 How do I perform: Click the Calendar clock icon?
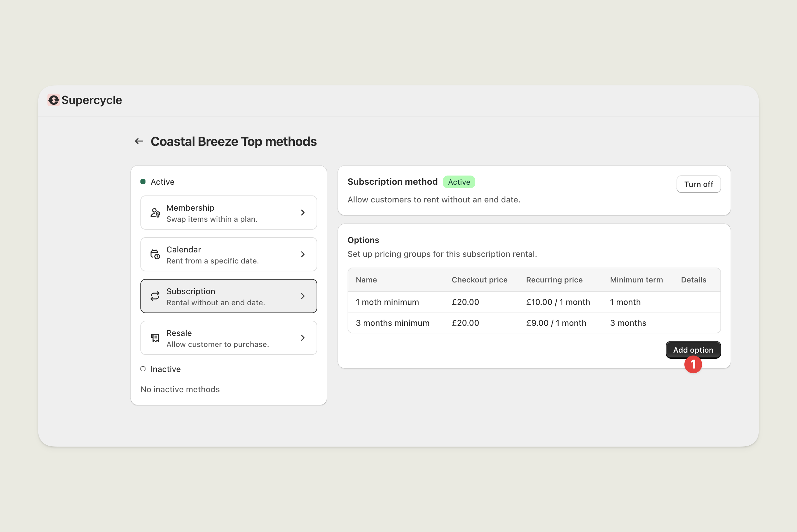coord(155,255)
